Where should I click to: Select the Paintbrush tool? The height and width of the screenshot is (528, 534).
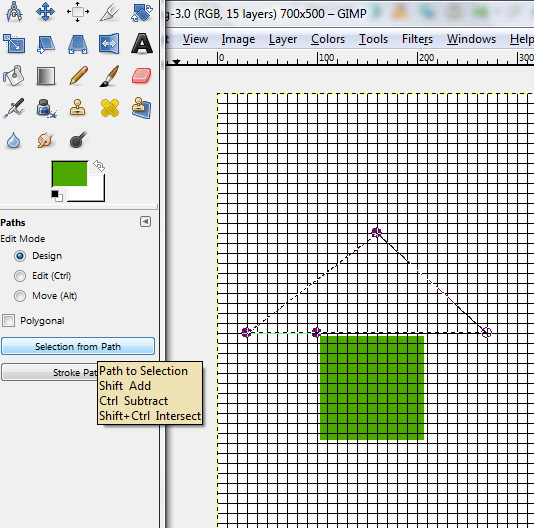(110, 76)
